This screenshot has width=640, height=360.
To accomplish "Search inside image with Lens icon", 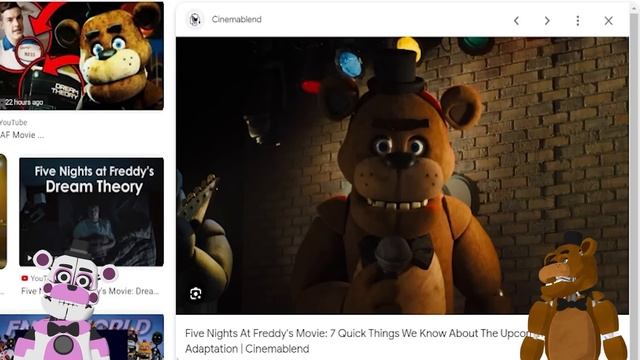I will [196, 293].
